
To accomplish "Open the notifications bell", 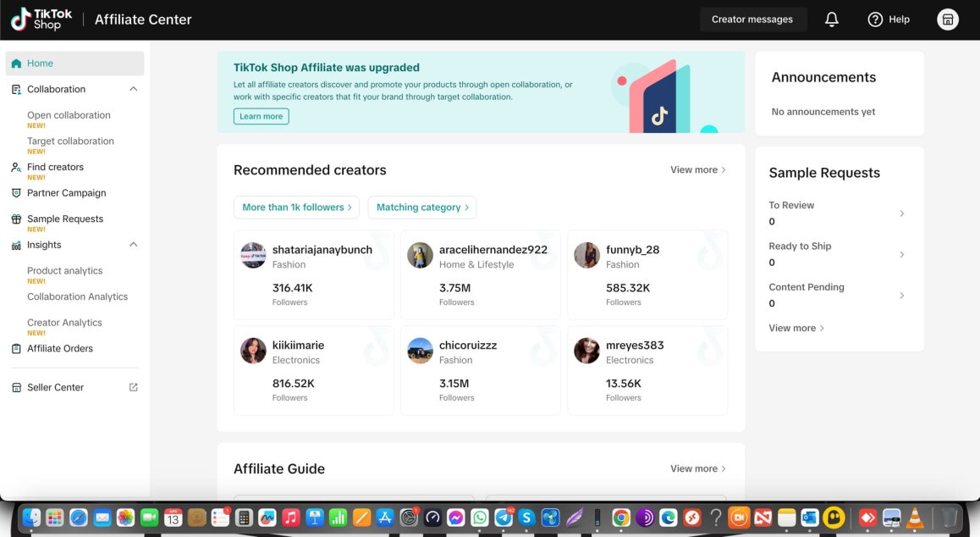I will pos(831,19).
